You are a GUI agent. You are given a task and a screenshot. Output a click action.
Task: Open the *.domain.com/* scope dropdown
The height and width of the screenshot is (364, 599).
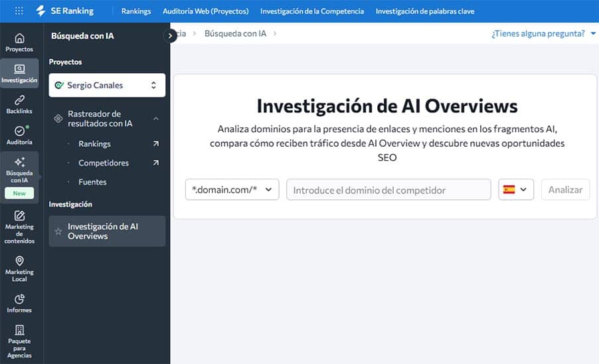[x=232, y=190]
